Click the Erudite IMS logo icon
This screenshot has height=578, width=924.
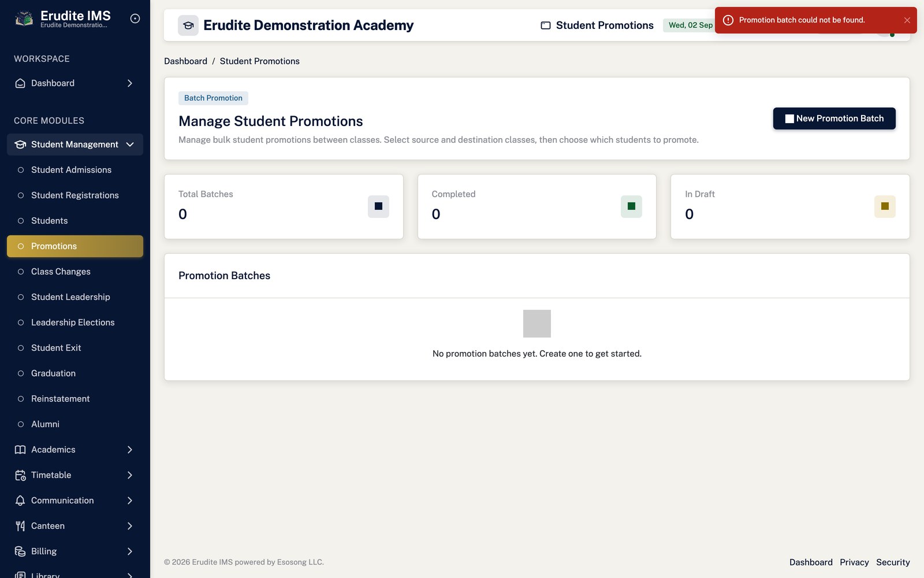coord(24,18)
